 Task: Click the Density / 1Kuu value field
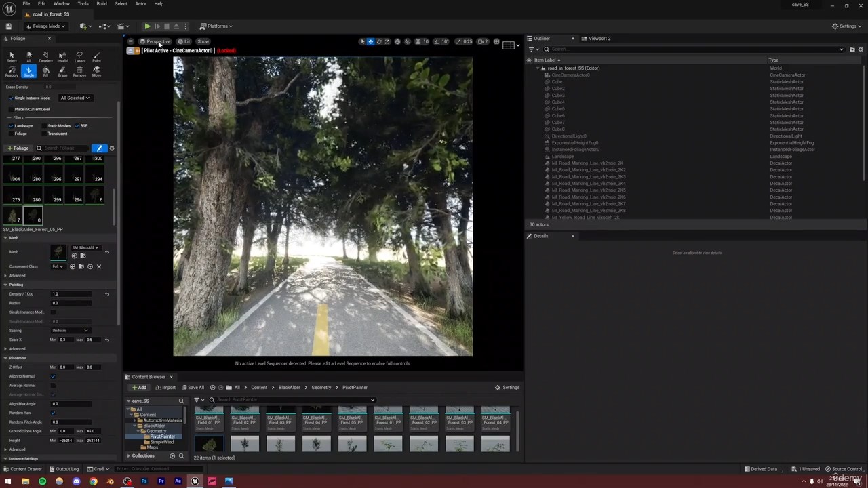(71, 294)
